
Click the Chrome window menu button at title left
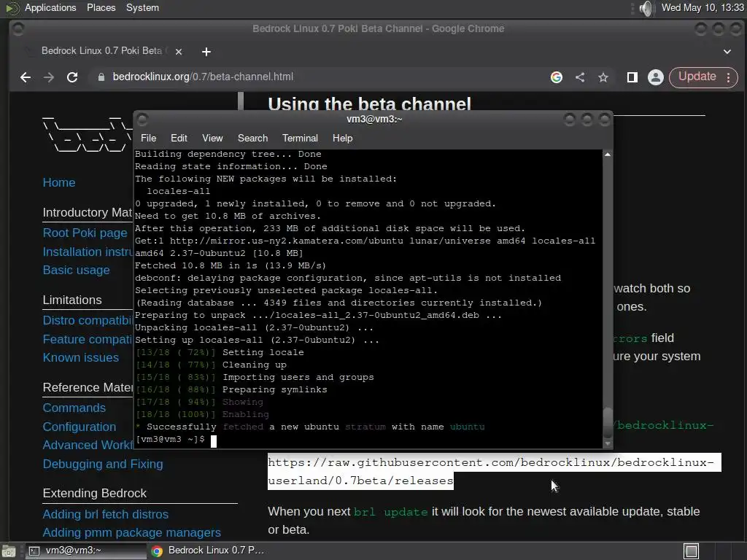pyautogui.click(x=18, y=29)
